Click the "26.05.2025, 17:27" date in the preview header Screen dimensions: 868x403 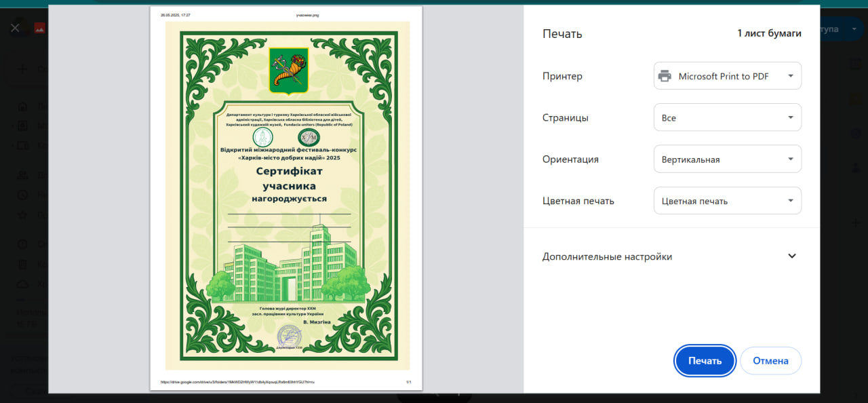coord(175,14)
